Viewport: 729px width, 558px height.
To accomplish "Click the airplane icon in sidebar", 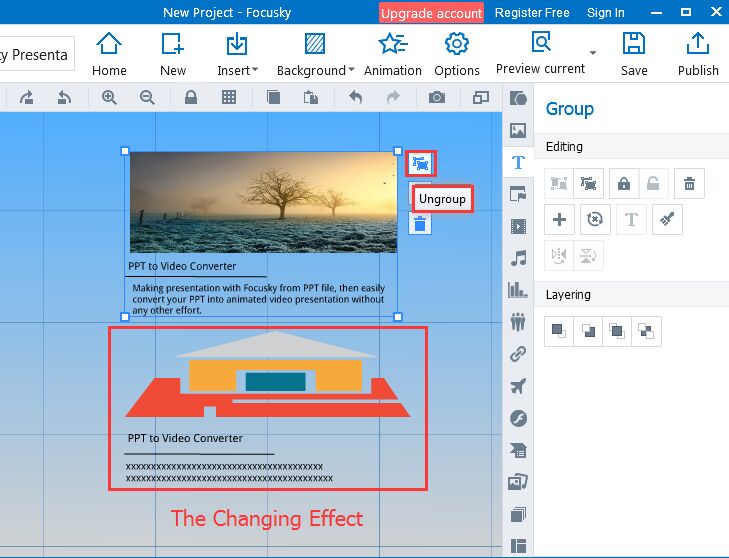I will tap(518, 386).
